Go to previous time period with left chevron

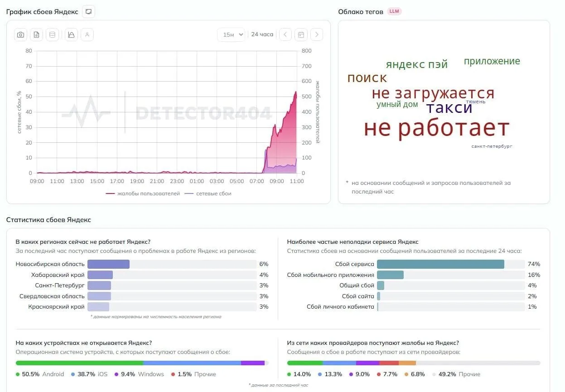coord(285,34)
